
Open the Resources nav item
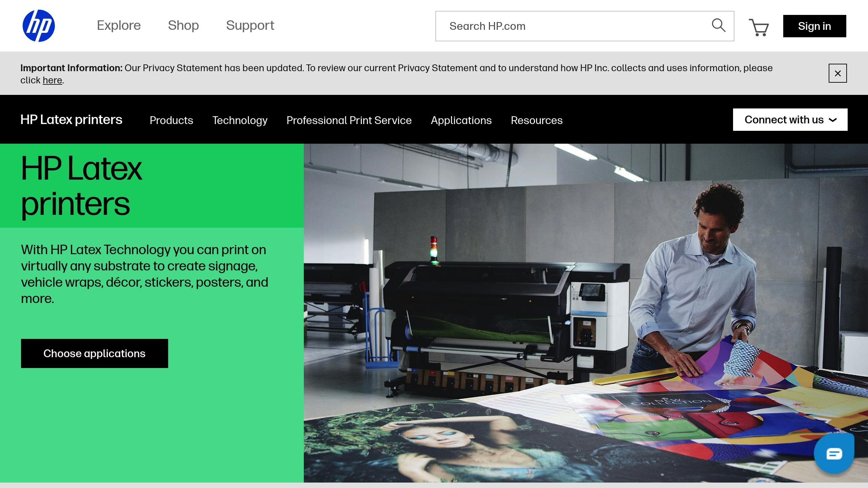tap(536, 120)
